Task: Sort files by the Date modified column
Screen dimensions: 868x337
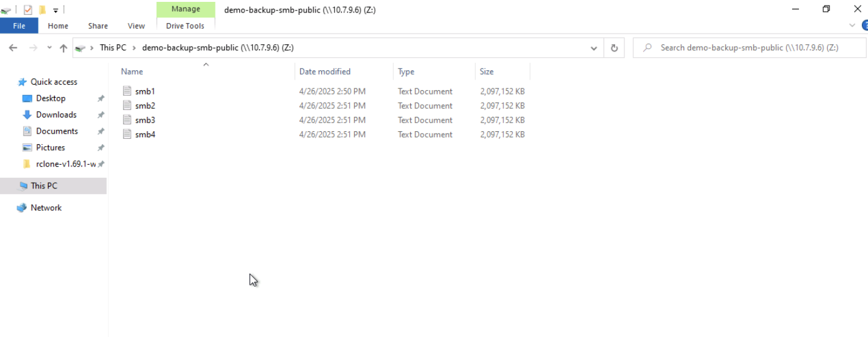Action: pyautogui.click(x=325, y=72)
